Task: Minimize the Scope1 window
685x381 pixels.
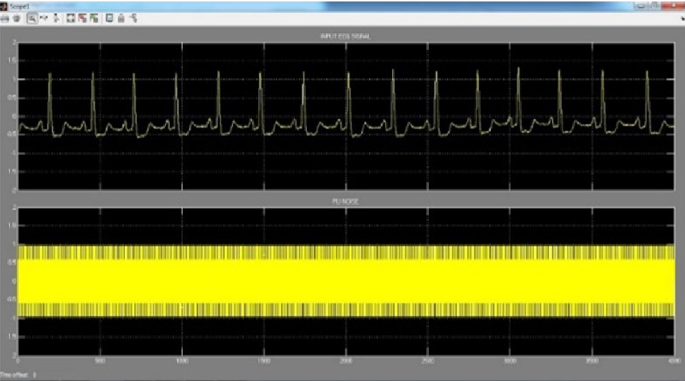Action: [x=641, y=5]
